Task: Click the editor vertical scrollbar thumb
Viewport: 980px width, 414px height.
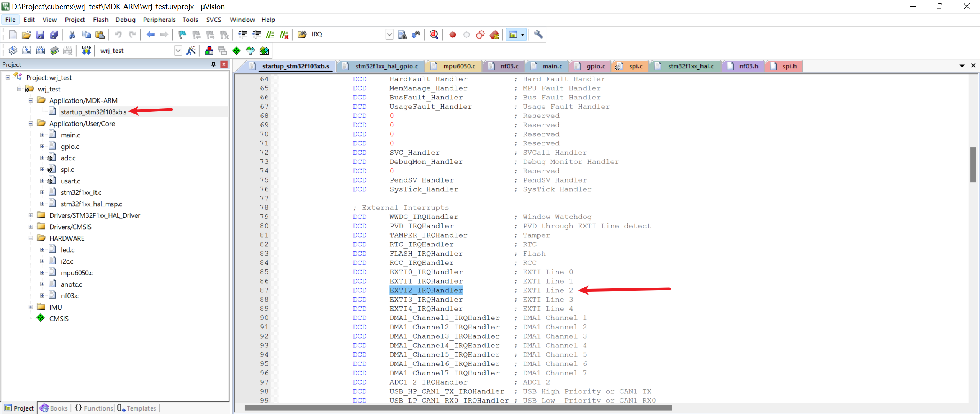Action: [973, 165]
